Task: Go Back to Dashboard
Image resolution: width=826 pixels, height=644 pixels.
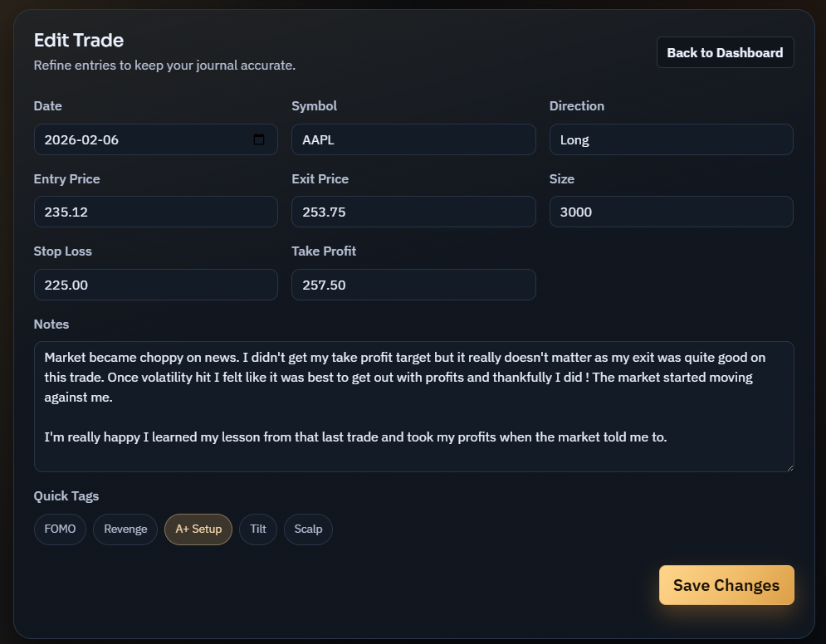Action: click(x=725, y=52)
